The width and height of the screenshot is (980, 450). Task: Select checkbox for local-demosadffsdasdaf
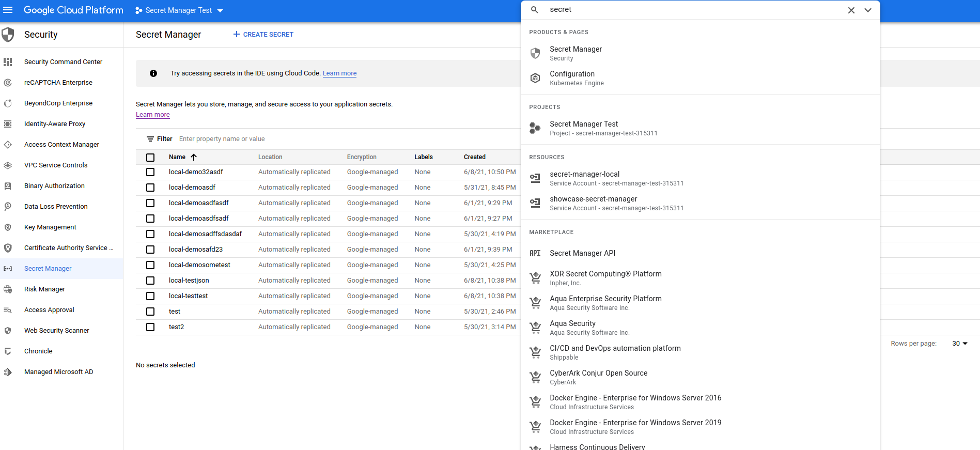(x=150, y=234)
